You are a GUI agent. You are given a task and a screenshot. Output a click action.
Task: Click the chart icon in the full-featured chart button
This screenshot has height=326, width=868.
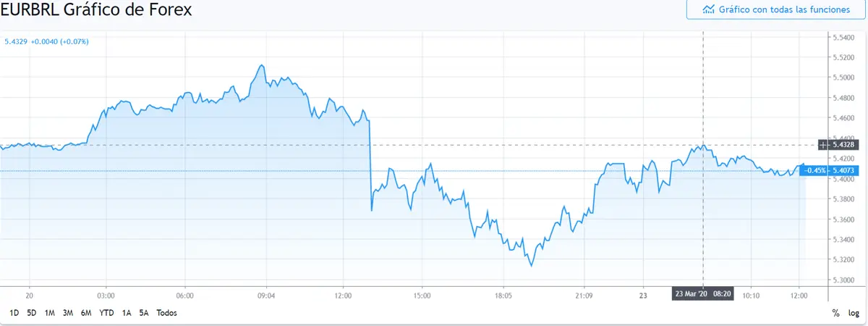tap(708, 9)
